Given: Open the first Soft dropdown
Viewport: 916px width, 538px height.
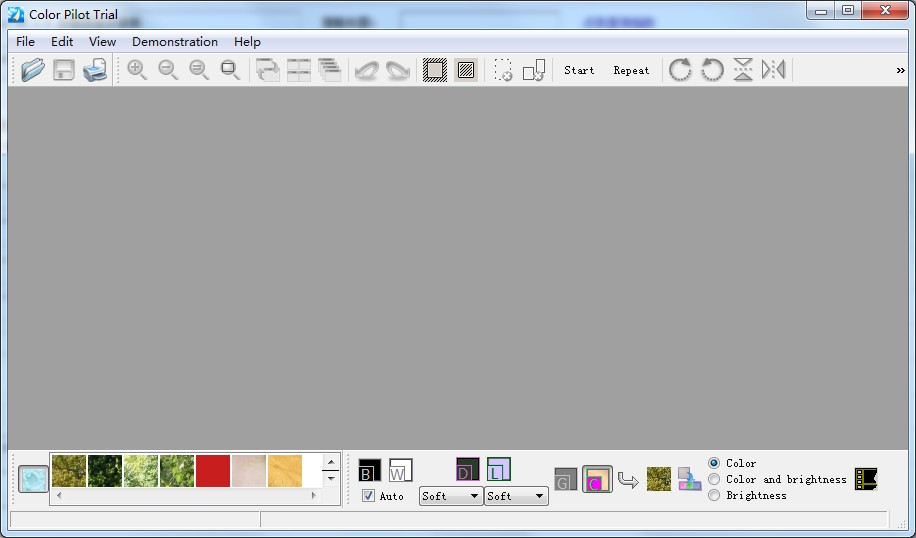Looking at the screenshot, I should click(450, 496).
